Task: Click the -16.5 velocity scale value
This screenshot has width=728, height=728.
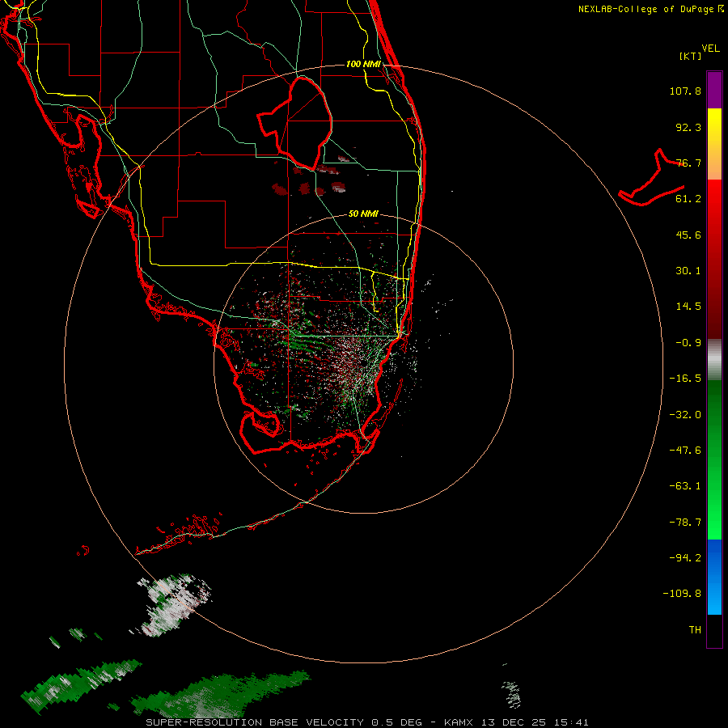Action: point(685,379)
